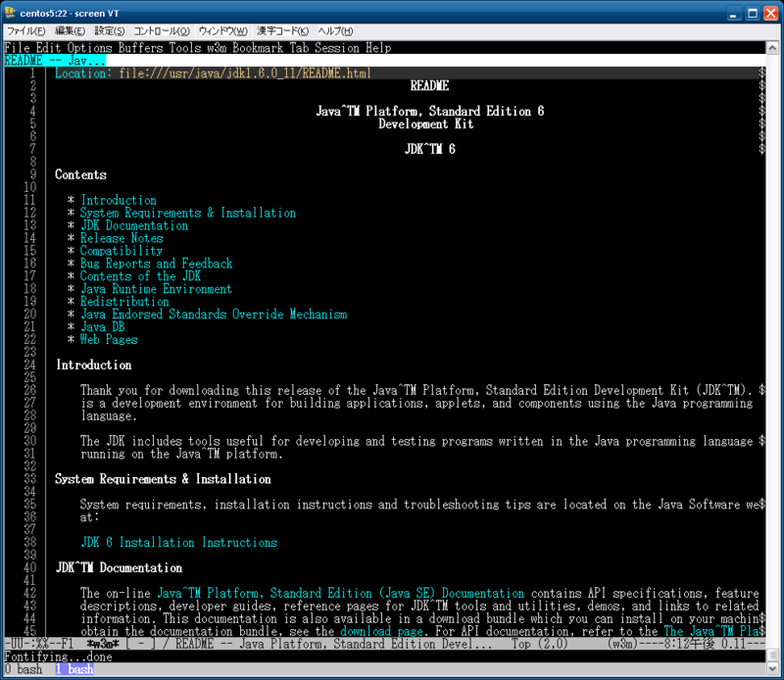Open the Tab menu in Emacs
The height and width of the screenshot is (680, 784).
click(300, 48)
